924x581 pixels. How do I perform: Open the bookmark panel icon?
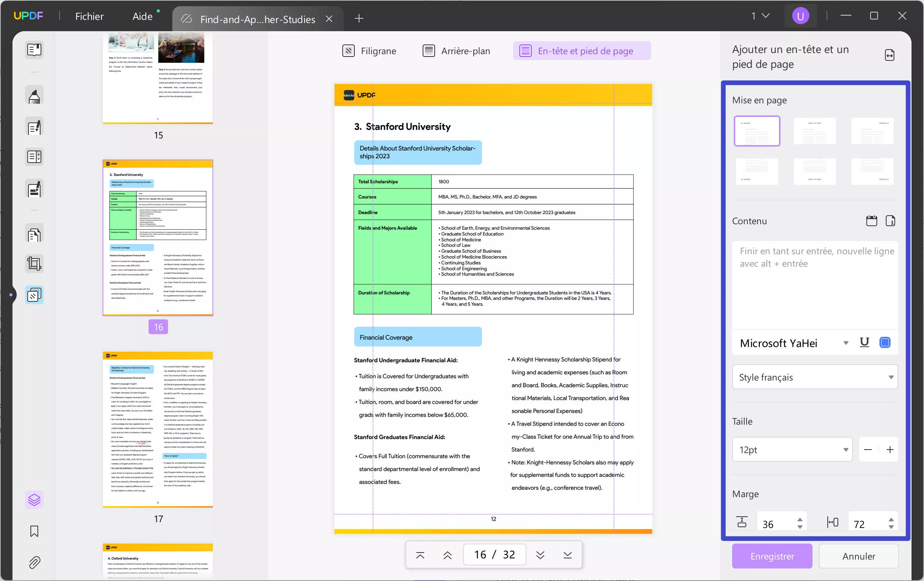point(34,531)
